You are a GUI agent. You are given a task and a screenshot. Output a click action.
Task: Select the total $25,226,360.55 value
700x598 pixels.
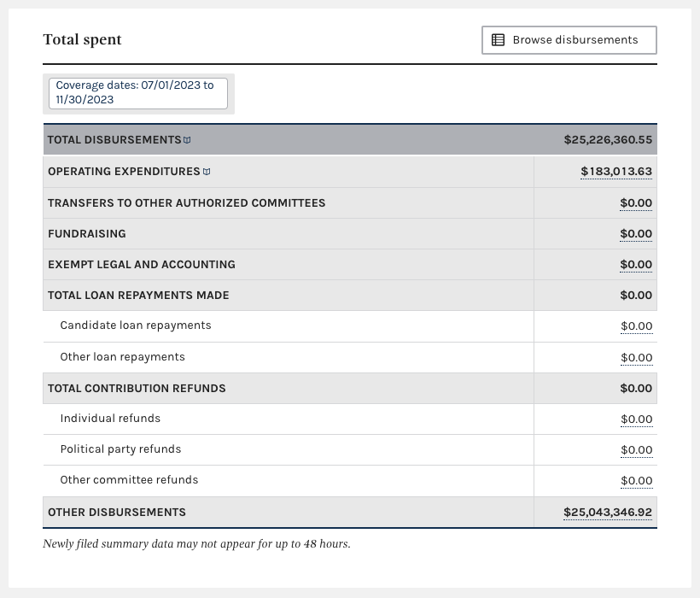608,140
